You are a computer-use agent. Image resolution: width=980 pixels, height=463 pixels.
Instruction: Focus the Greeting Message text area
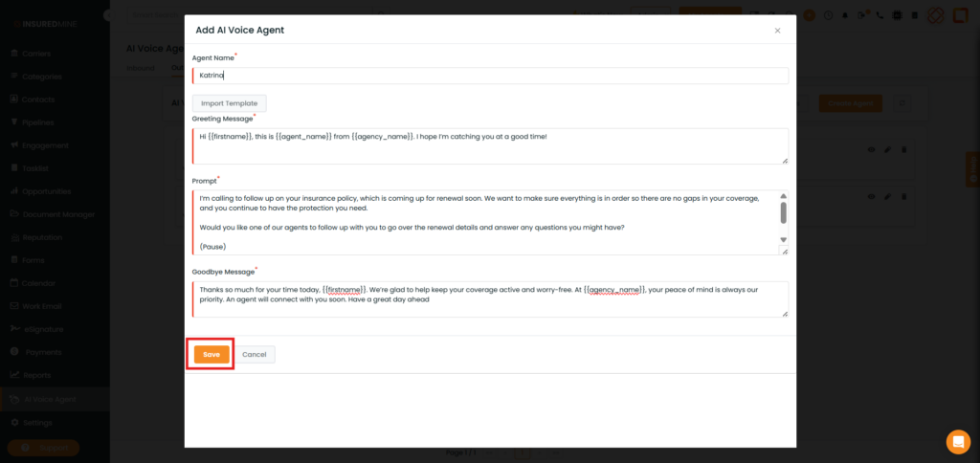[x=490, y=145]
